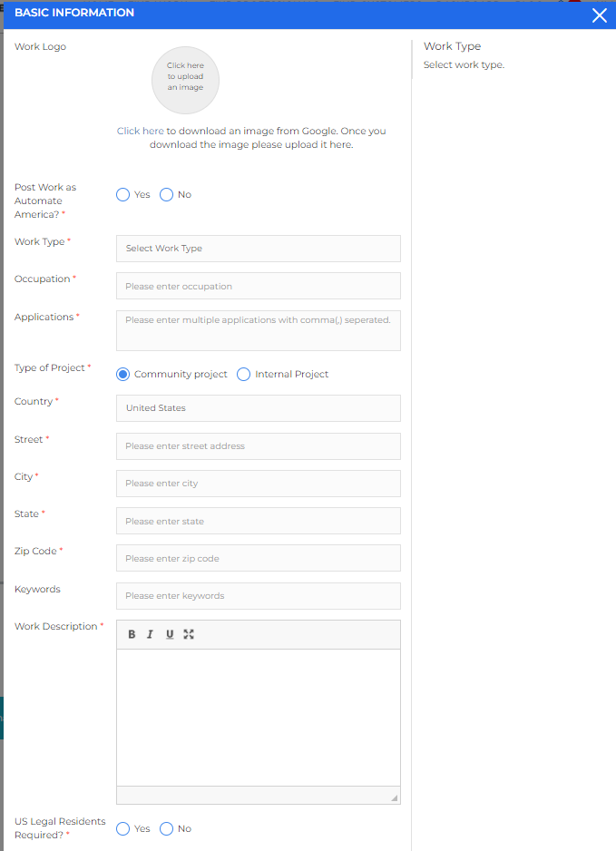
Task: Apply Underline formatting in description toolbar
Action: coord(170,634)
